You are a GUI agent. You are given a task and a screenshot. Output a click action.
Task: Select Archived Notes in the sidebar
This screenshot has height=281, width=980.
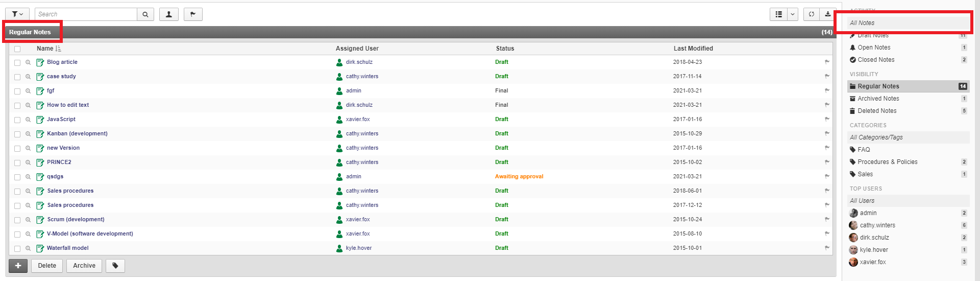(909, 99)
